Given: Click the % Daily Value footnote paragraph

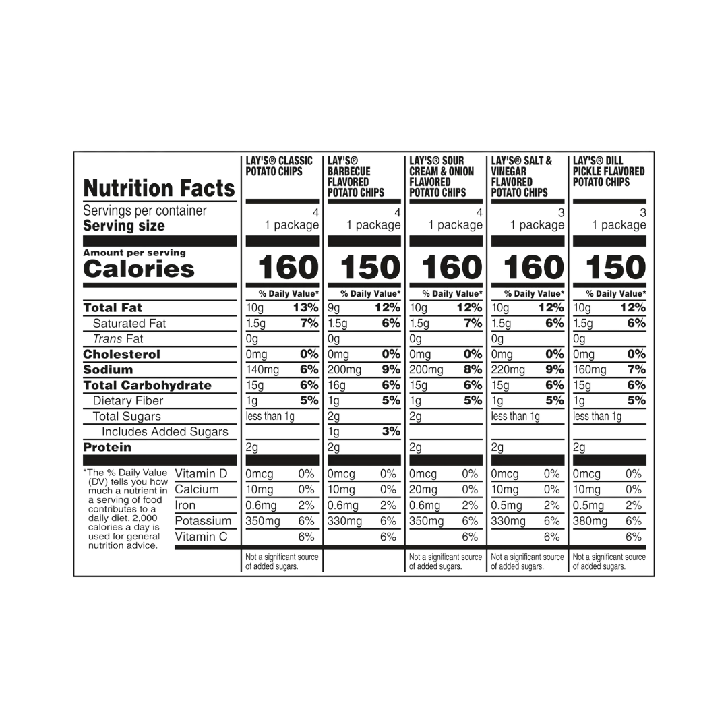Looking at the screenshot, I should (125, 509).
